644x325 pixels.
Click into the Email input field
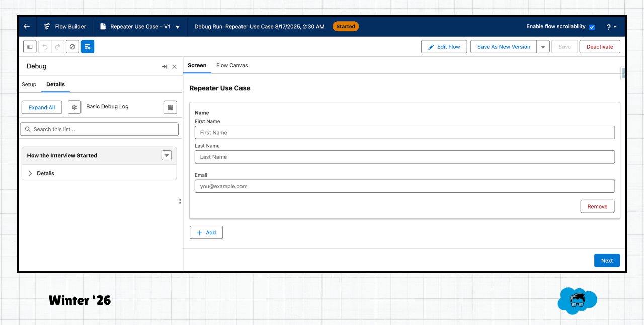click(405, 186)
